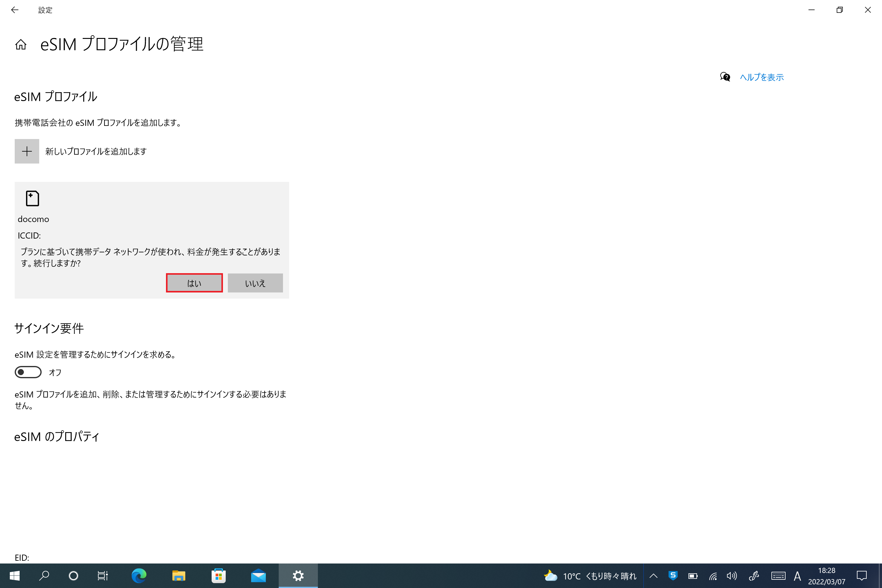Click the サインイン要件 heading
This screenshot has height=588, width=882.
click(x=49, y=328)
